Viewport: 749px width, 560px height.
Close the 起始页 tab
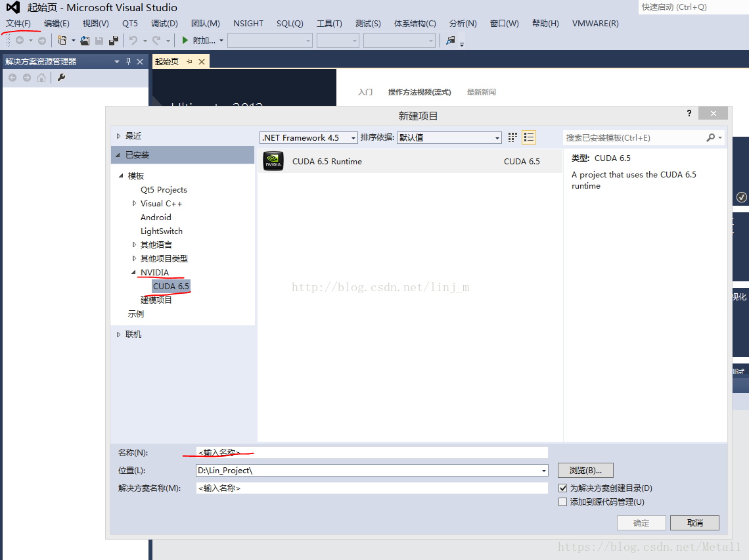(x=202, y=61)
